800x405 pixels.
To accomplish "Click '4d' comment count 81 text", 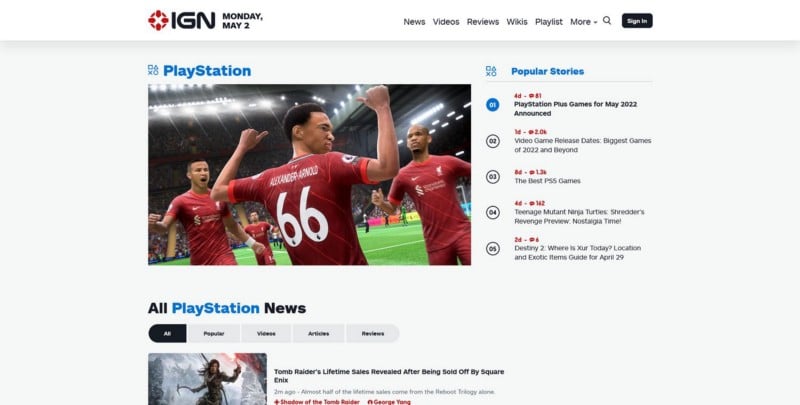I will point(528,96).
